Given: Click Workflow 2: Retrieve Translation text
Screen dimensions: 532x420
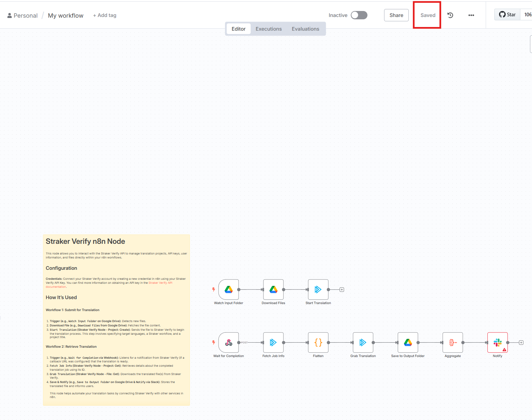Looking at the screenshot, I should pos(71,347).
